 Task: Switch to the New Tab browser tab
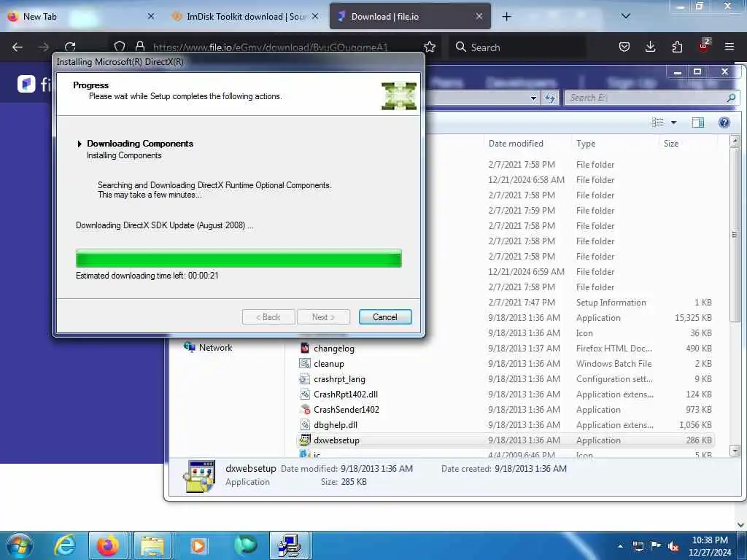(81, 17)
